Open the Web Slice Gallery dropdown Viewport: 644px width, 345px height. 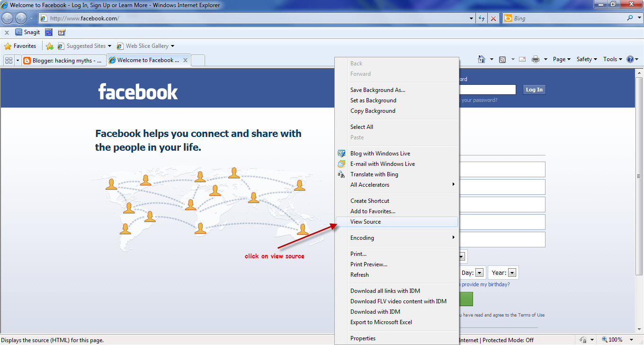pos(145,46)
